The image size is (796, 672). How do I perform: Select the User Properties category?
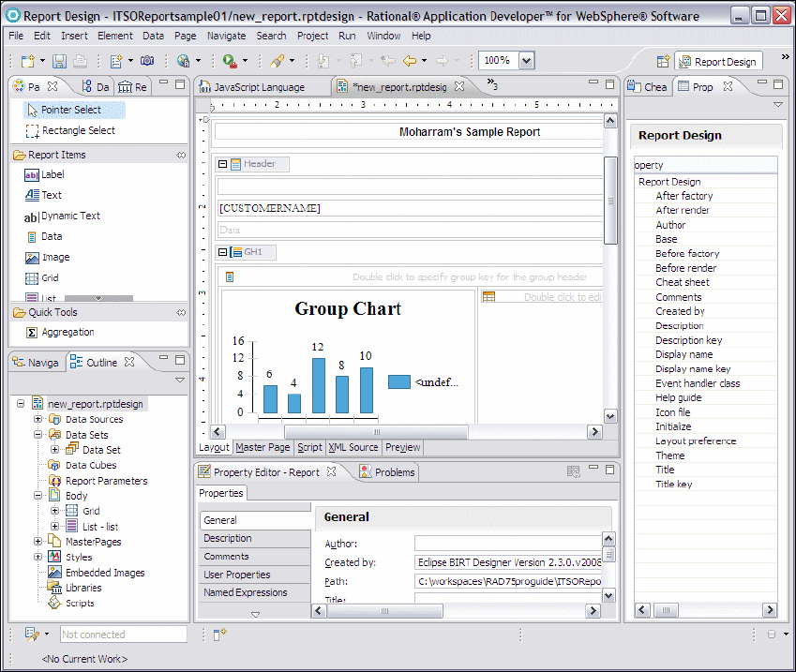point(237,575)
